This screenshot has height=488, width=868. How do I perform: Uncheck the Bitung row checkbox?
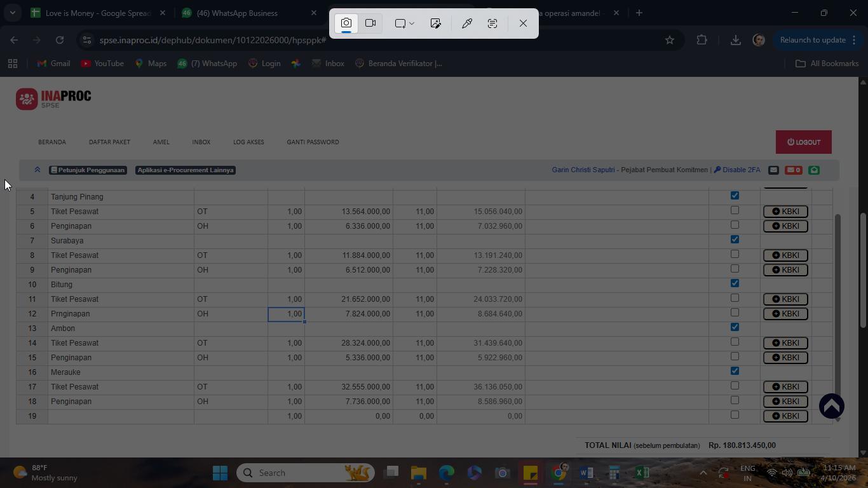(735, 283)
